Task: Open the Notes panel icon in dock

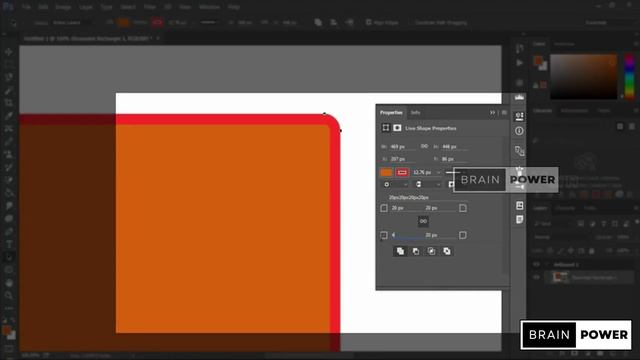Action: tap(519, 220)
